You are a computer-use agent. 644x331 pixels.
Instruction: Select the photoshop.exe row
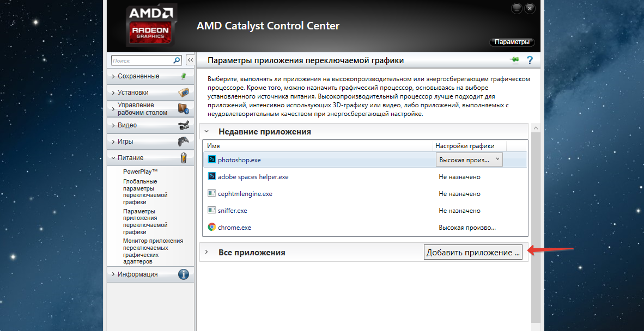click(x=365, y=160)
